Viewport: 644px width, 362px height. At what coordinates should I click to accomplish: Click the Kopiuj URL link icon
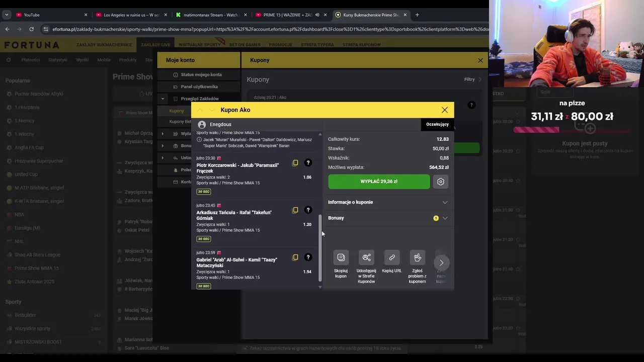392,257
